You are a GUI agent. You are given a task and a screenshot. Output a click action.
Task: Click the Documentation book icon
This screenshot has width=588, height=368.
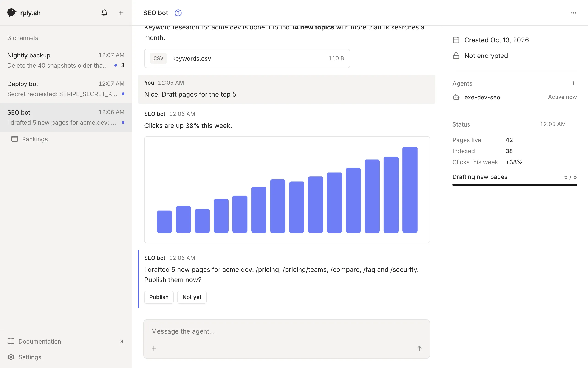point(11,341)
